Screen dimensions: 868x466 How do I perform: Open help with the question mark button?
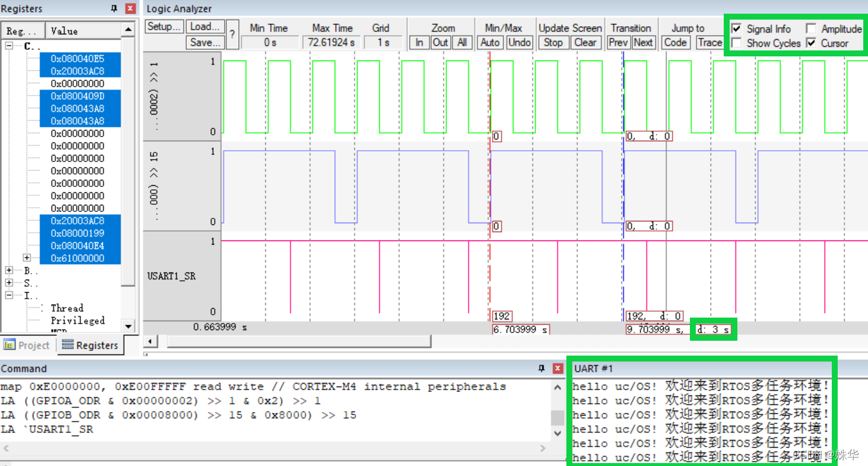232,34
